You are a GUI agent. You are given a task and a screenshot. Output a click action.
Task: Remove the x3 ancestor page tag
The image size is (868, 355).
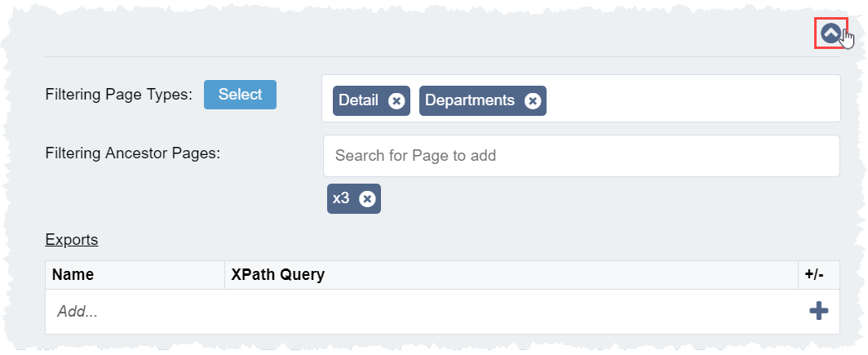coord(367,198)
